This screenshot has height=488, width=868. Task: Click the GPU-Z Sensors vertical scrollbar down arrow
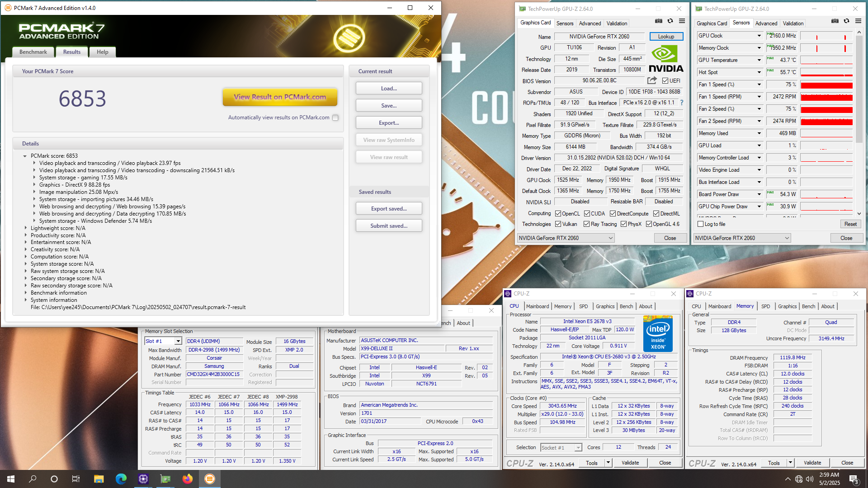pos(859,214)
